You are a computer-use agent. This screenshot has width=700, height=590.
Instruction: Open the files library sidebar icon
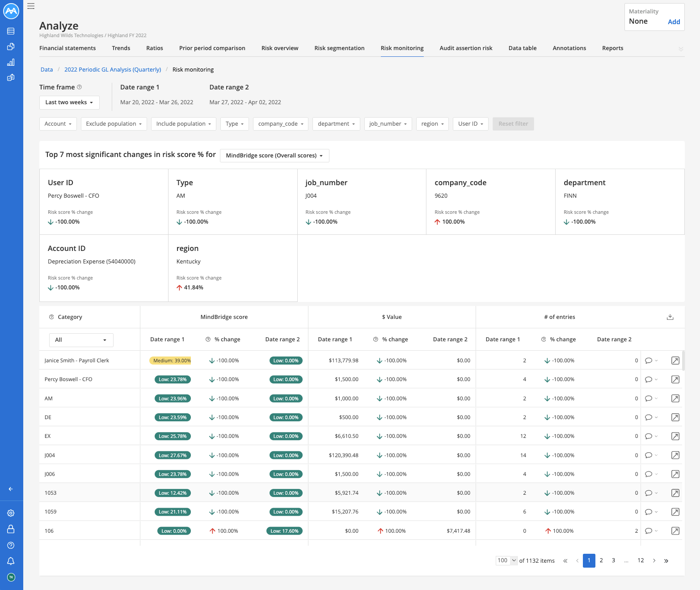point(11,47)
